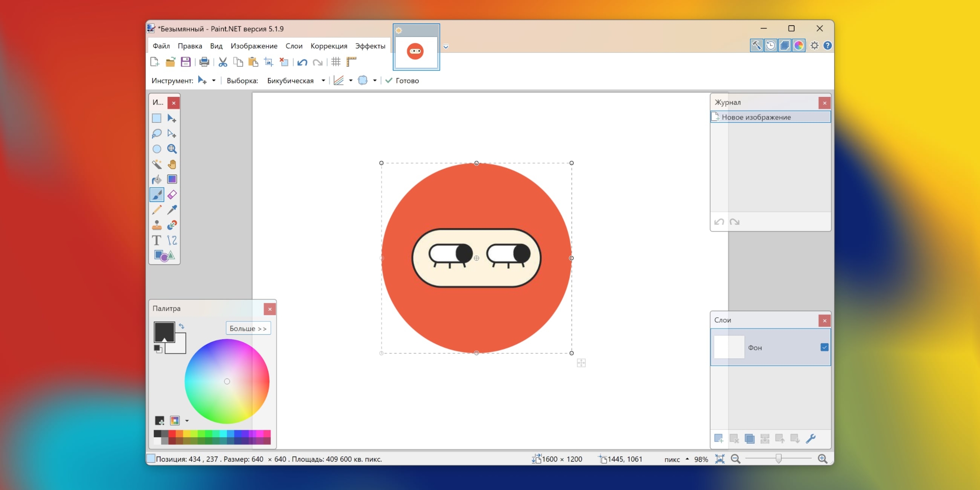Viewport: 980px width, 490px height.
Task: Expand the tool selector next to Инструмент
Action: click(x=214, y=80)
